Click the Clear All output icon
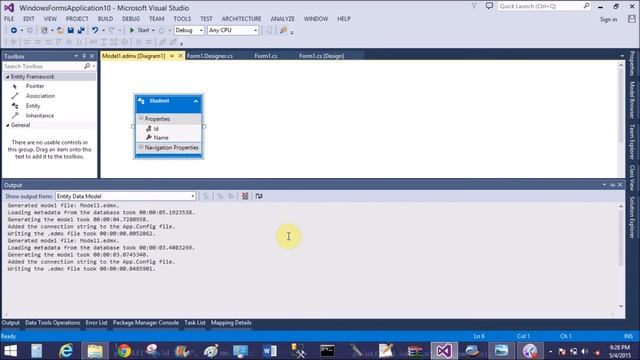Screen dimensions: 640x360 [245, 196]
